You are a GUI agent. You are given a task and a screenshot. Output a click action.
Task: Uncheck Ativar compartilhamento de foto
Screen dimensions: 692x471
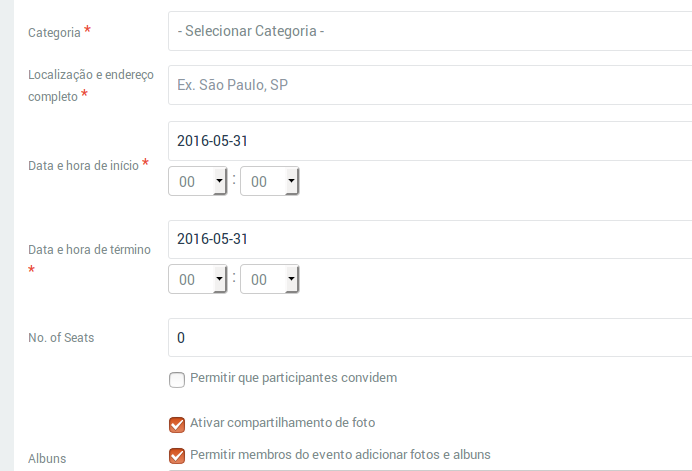coord(177,425)
